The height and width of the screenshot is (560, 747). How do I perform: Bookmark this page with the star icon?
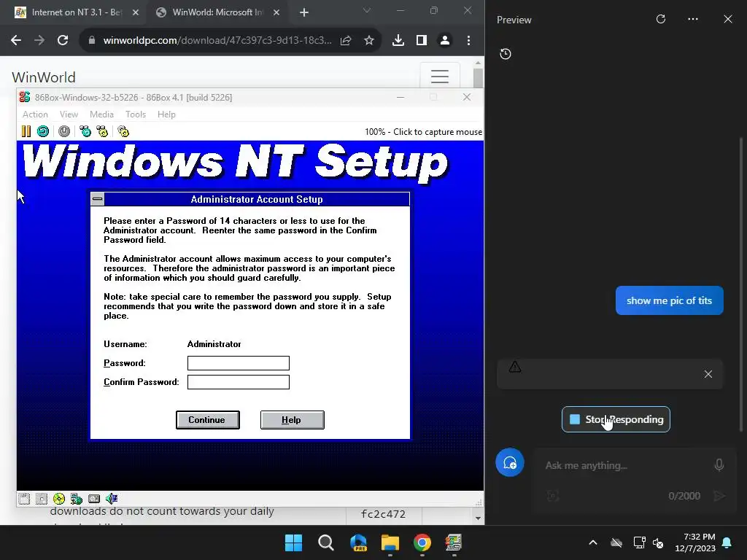point(368,41)
